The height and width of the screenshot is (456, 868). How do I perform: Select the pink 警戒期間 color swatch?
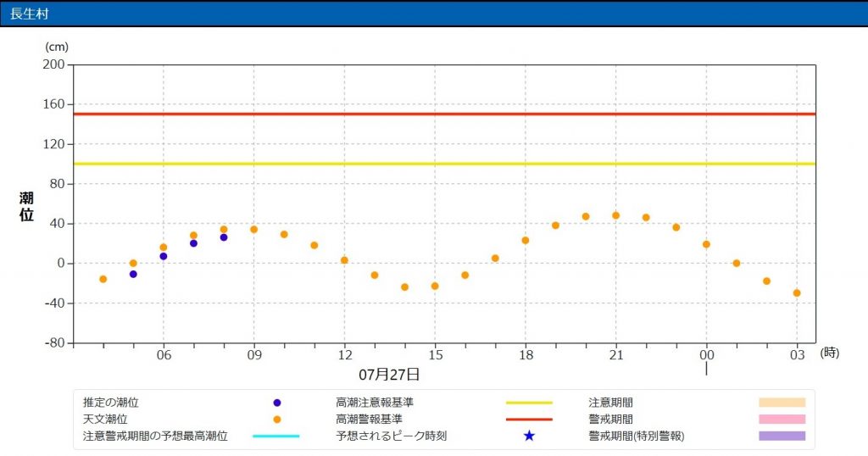pos(782,419)
